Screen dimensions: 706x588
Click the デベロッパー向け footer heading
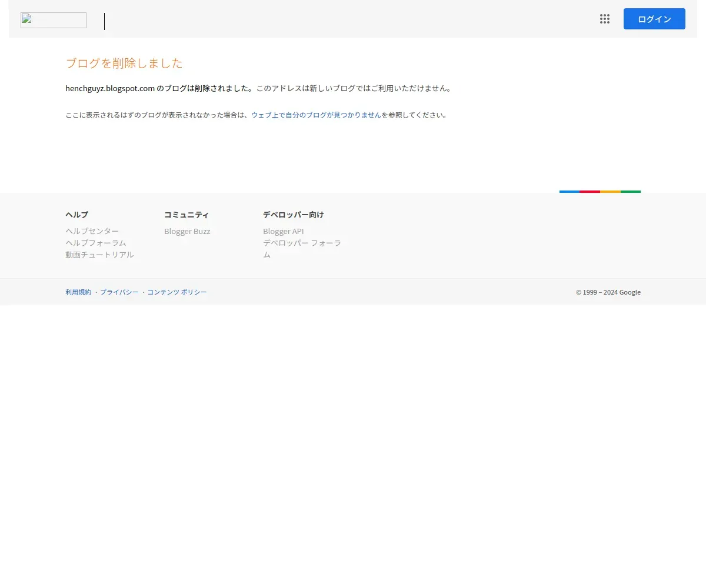coord(294,215)
